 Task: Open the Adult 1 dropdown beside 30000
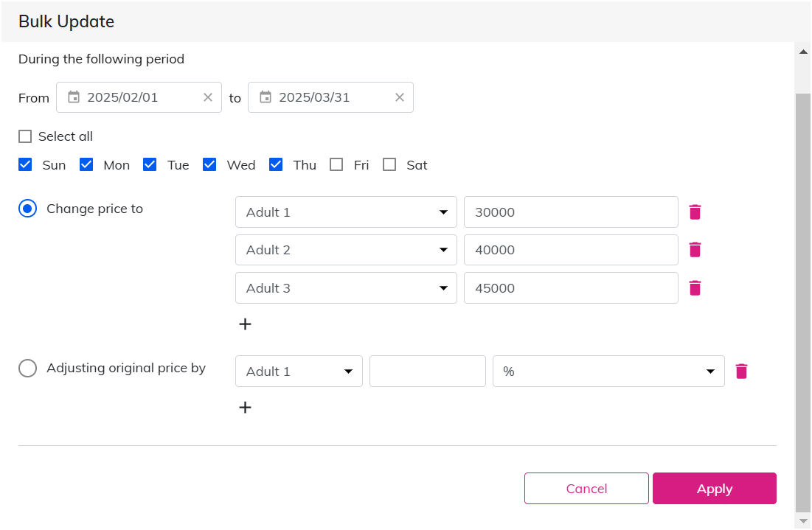(x=346, y=212)
